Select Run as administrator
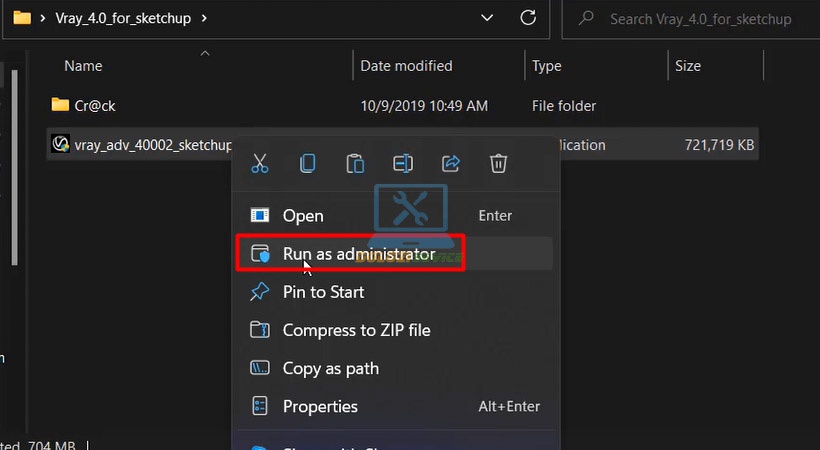Viewport: 820px width, 450px height. coord(358,254)
